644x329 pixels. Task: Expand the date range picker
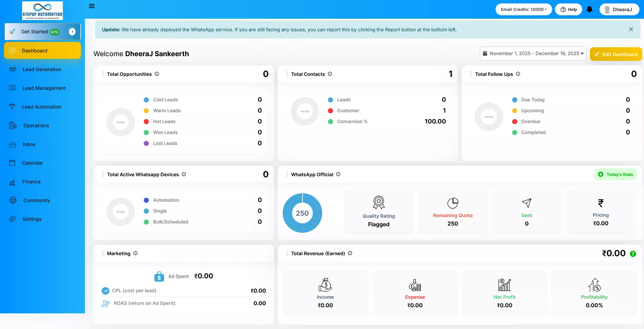(533, 54)
